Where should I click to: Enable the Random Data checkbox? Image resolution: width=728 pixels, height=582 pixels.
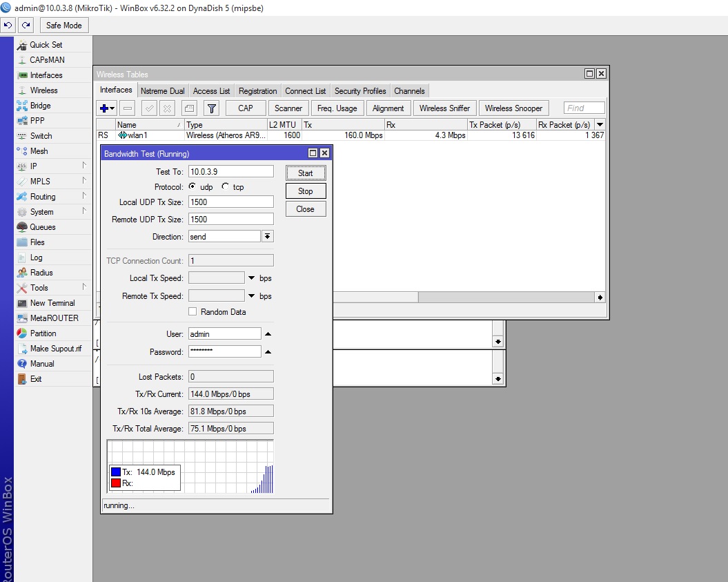tap(193, 312)
